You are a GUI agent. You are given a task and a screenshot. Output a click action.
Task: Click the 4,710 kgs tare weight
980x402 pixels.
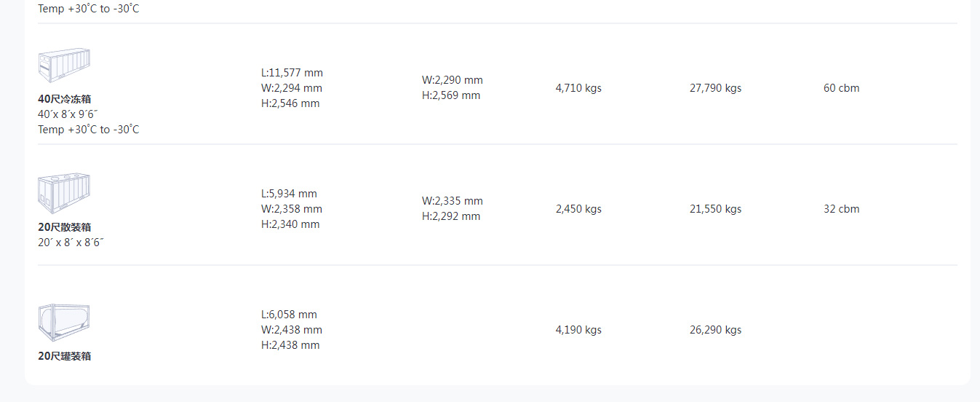[578, 88]
